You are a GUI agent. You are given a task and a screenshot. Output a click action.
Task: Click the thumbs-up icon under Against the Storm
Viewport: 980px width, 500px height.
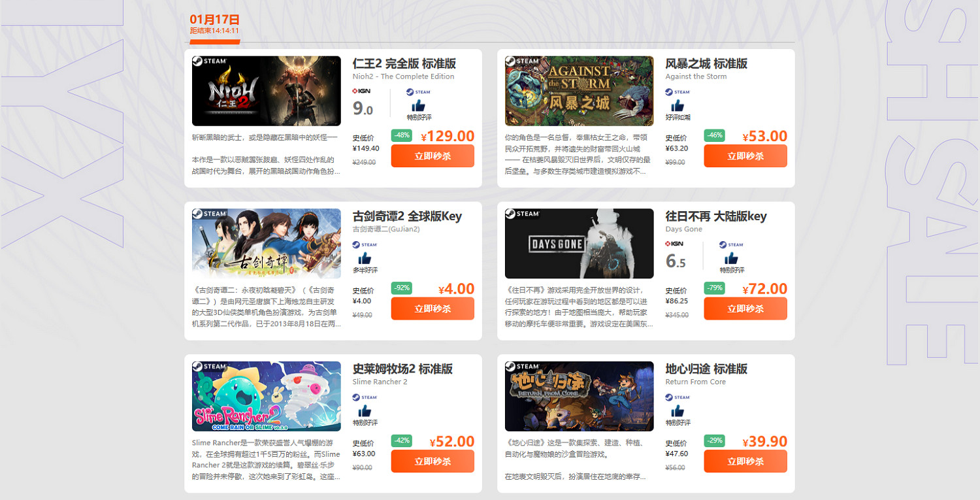click(678, 105)
